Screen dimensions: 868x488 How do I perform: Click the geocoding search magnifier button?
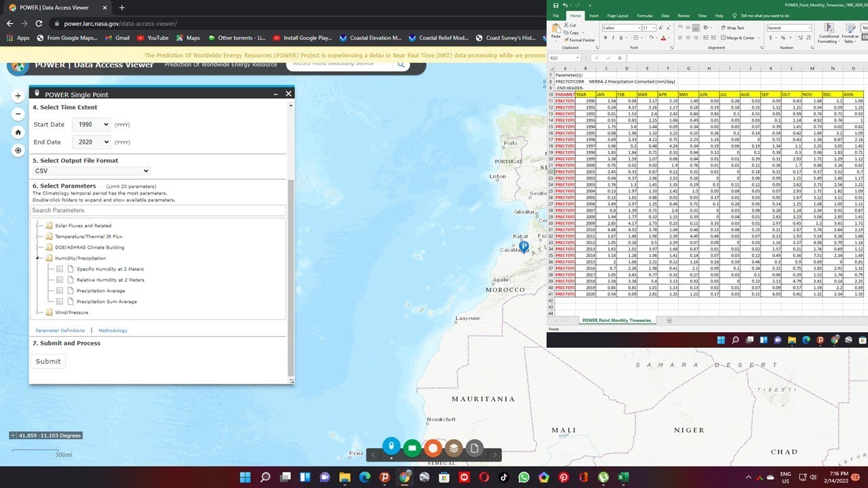(x=401, y=64)
